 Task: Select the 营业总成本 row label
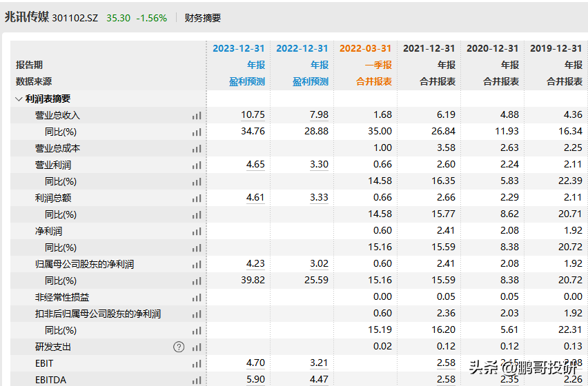(57, 149)
